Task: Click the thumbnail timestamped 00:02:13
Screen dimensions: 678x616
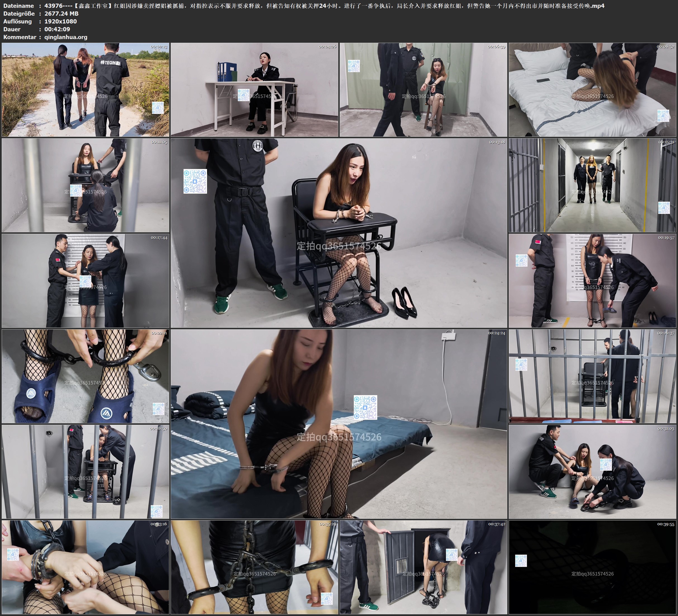Action: click(85, 89)
